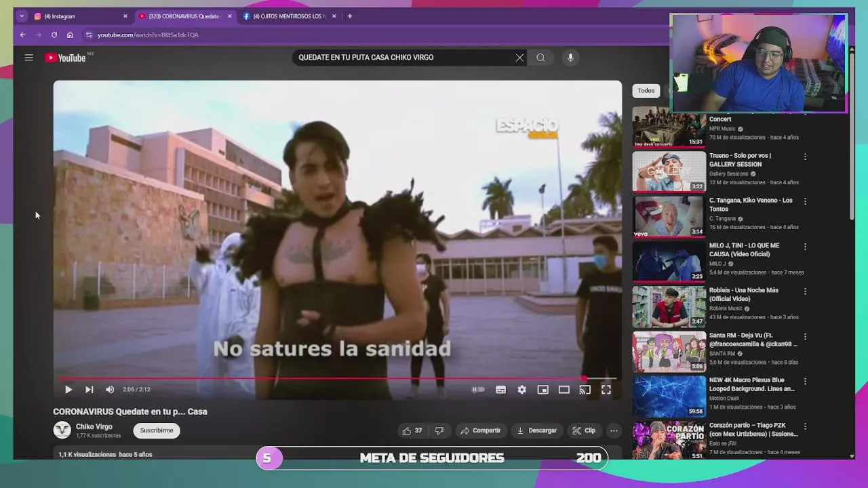The height and width of the screenshot is (488, 868).
Task: Skip to the next video
Action: pyautogui.click(x=89, y=390)
